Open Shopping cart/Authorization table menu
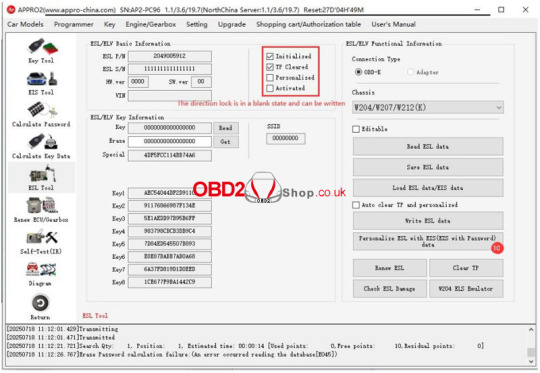The image size is (540, 373). tap(309, 24)
